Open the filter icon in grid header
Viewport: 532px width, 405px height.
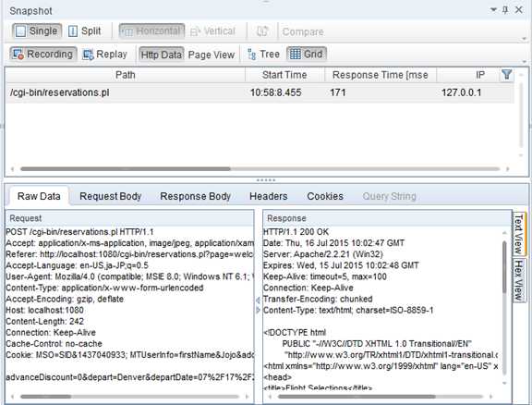click(506, 75)
